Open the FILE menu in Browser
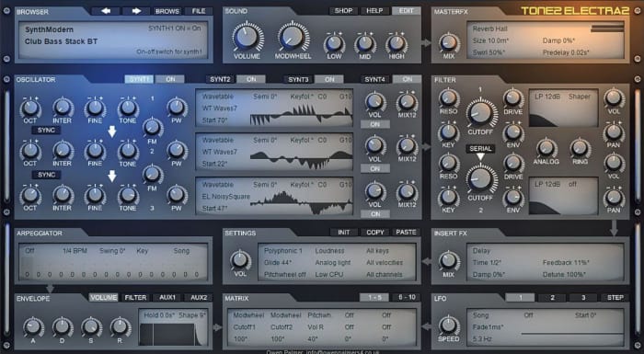644x354 pixels. 199,11
